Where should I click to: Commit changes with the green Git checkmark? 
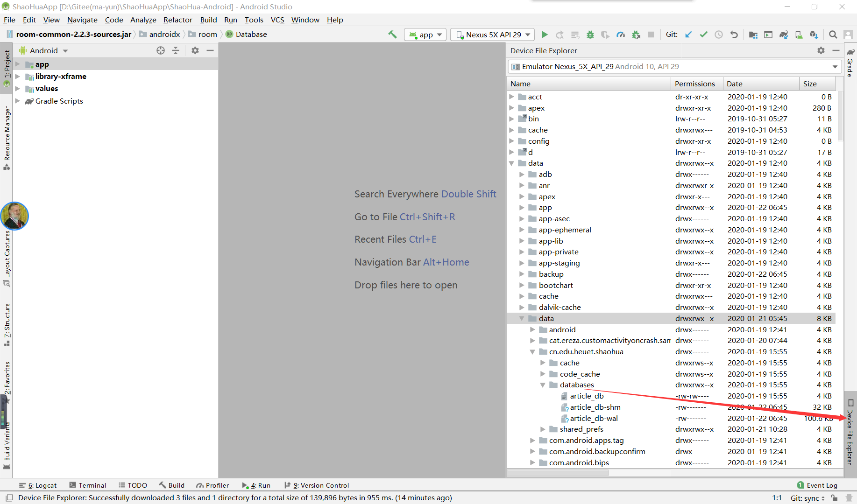pos(703,34)
